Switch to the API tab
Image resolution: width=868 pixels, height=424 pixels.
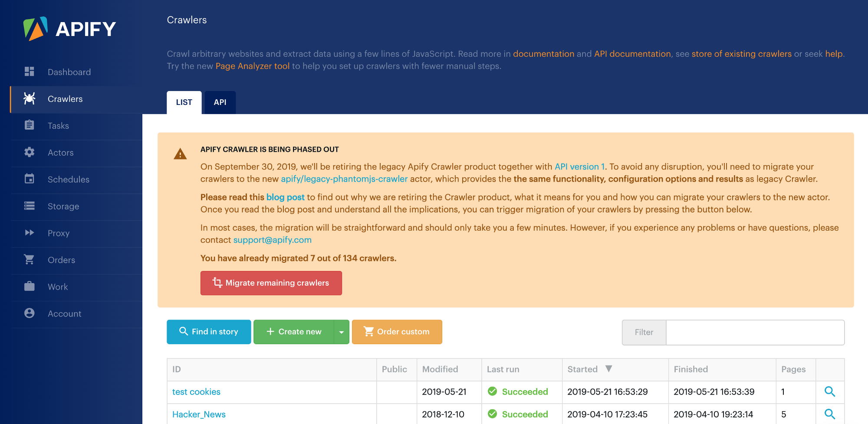(x=220, y=103)
